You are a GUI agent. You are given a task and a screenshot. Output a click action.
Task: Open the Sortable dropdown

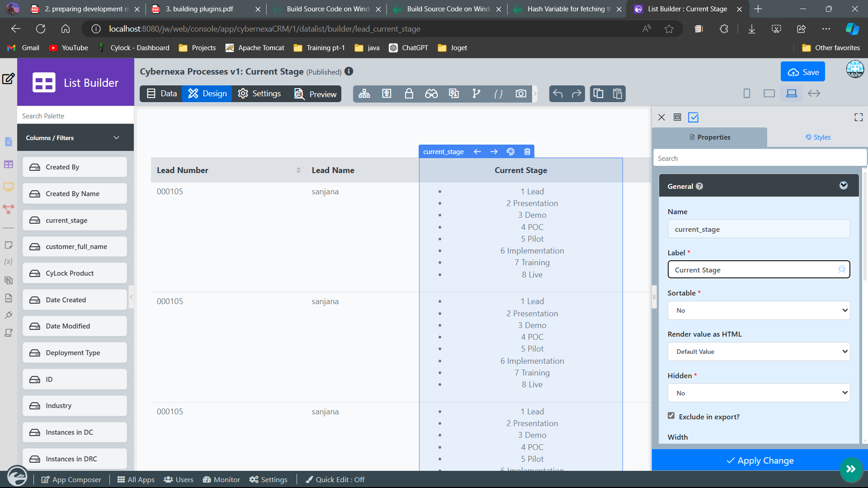tap(759, 310)
